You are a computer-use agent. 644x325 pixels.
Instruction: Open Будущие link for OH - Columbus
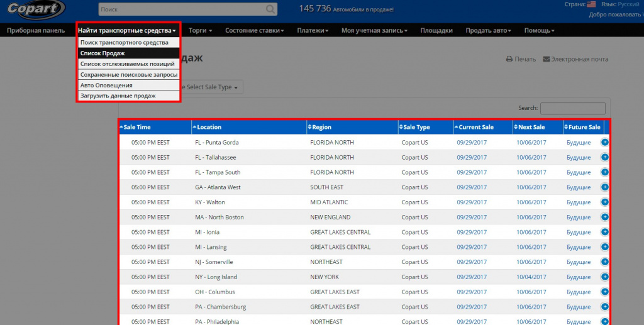579,292
